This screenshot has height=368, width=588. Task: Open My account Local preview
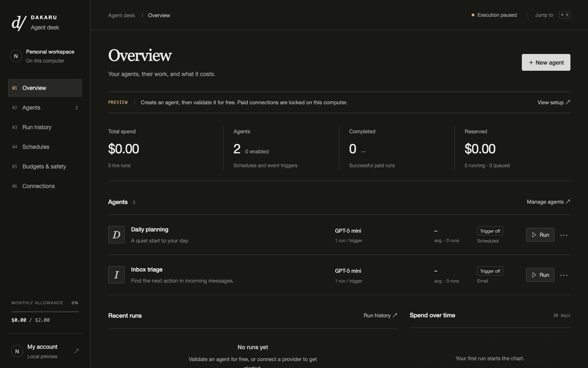click(x=45, y=351)
